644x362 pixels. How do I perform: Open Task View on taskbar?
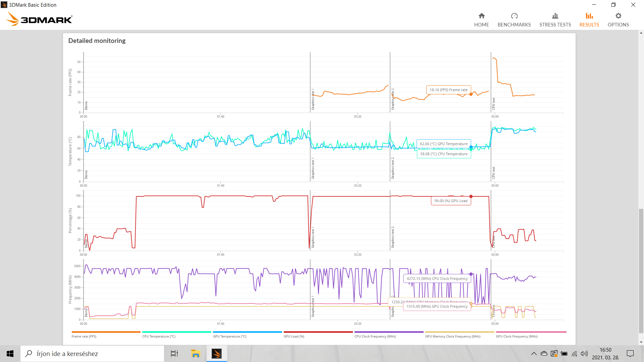pyautogui.click(x=174, y=354)
